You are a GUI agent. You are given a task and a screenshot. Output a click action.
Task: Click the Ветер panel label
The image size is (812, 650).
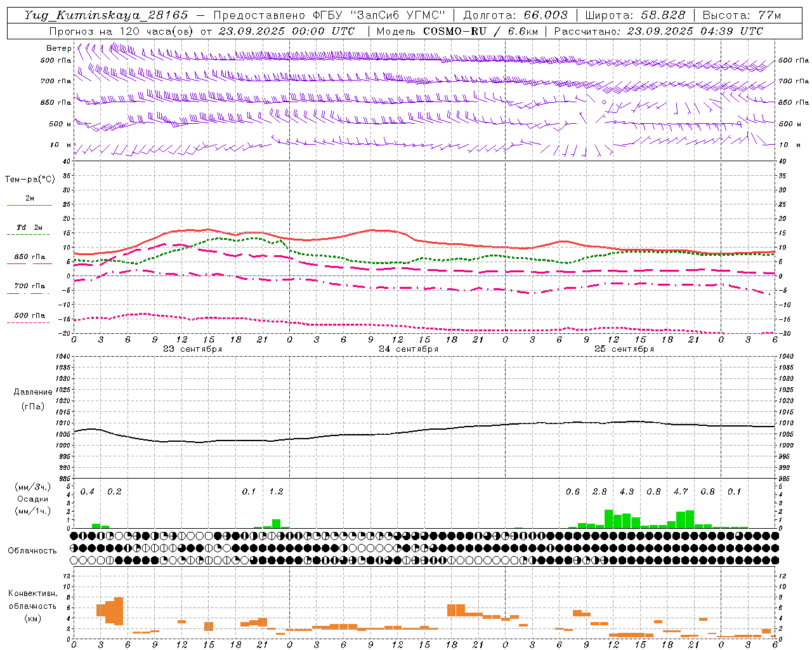pyautogui.click(x=58, y=48)
